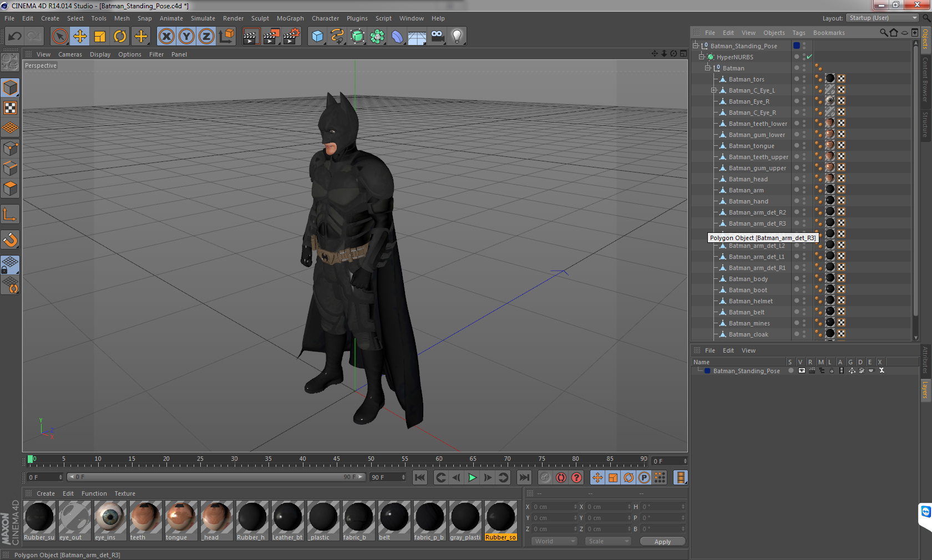This screenshot has height=560, width=932.
Task: Switch to Model mode in left palette
Action: [11, 88]
